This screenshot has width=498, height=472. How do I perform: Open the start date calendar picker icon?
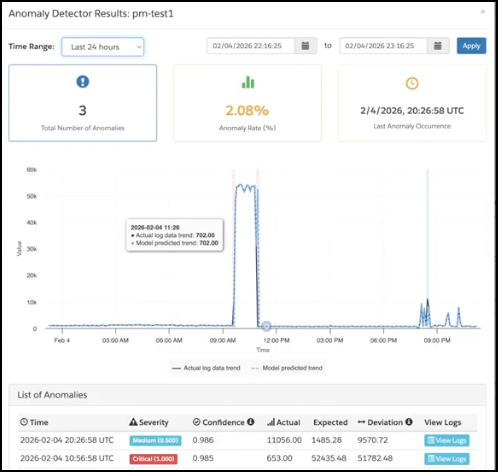(x=305, y=46)
